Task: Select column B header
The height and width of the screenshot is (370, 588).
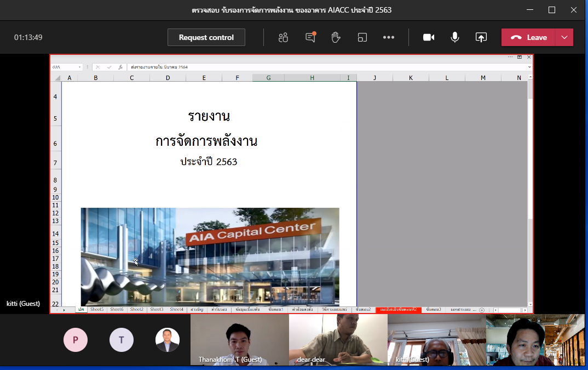Action: [x=96, y=78]
